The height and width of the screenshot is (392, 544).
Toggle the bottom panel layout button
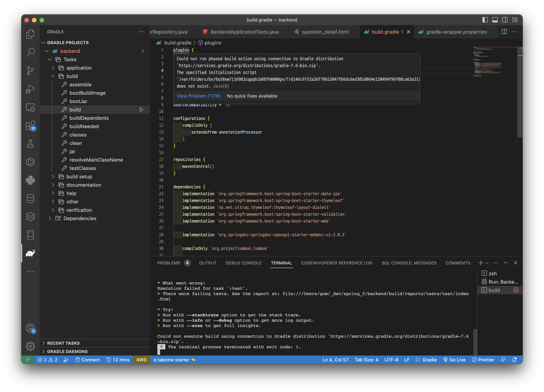click(x=495, y=20)
